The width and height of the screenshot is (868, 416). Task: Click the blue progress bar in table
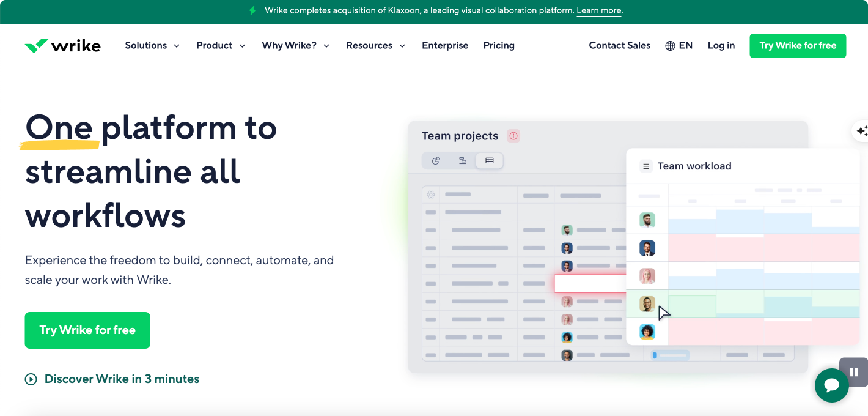pos(670,355)
